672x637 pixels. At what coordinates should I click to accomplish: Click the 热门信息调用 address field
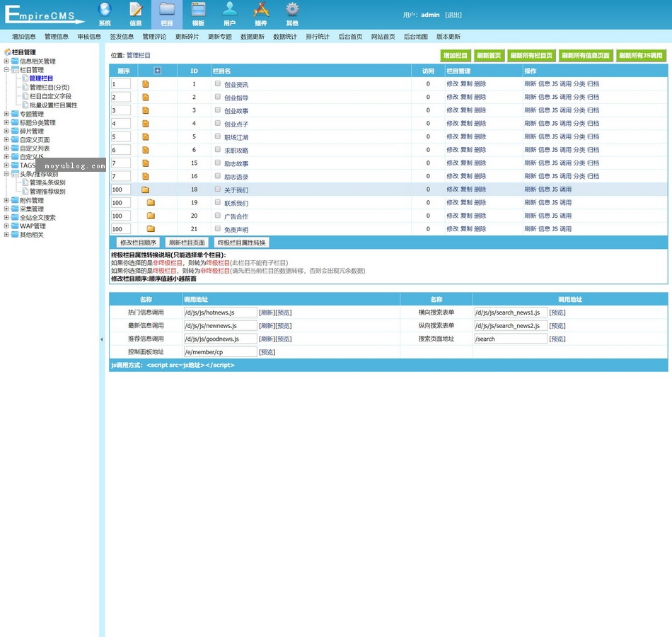[x=220, y=312]
